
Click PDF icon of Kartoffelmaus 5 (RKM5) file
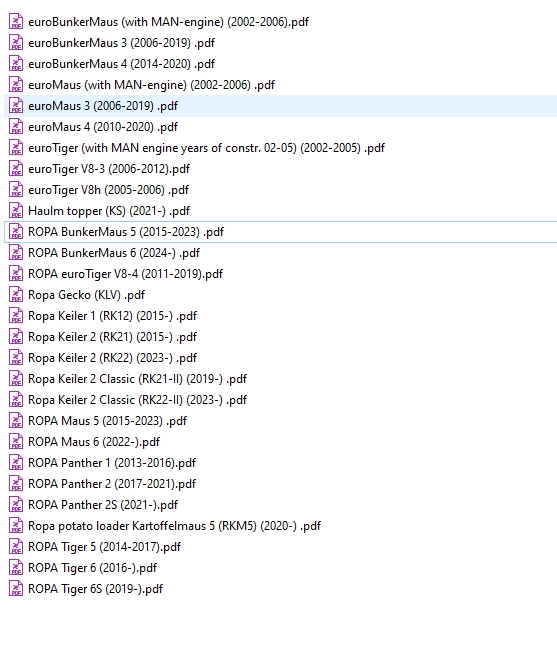[16, 526]
